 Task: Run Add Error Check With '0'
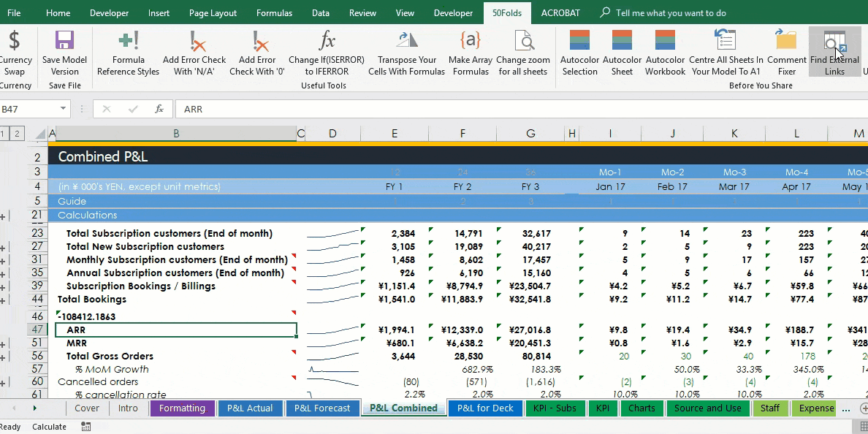pyautogui.click(x=257, y=53)
